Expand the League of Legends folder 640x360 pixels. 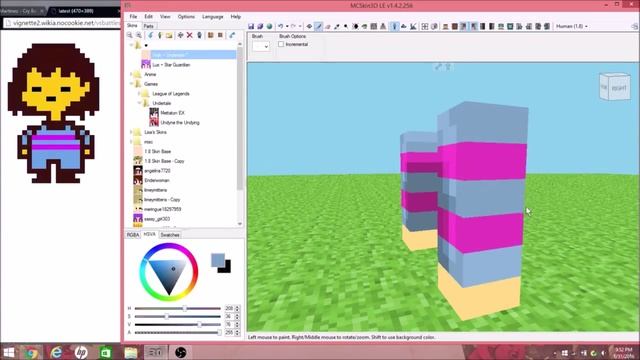pos(139,93)
